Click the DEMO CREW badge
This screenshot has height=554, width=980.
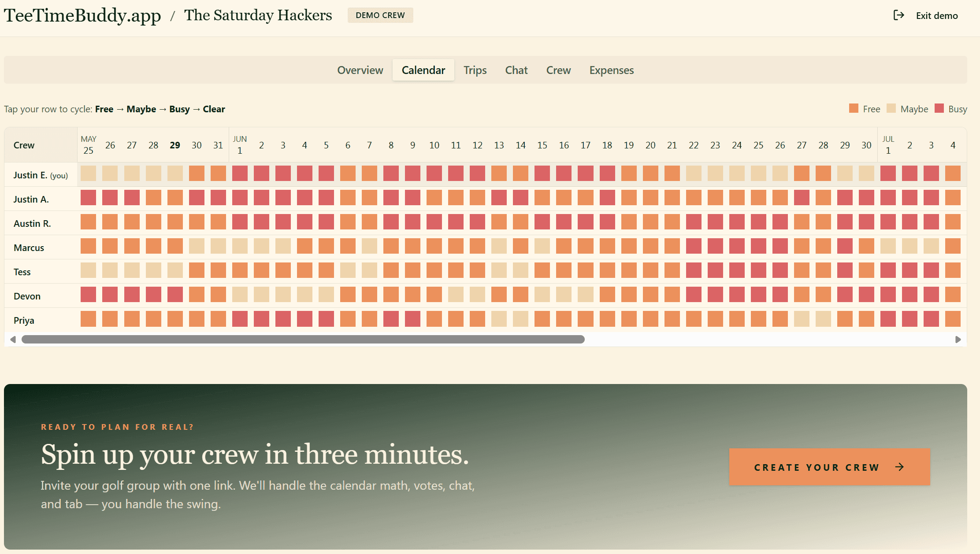380,15
